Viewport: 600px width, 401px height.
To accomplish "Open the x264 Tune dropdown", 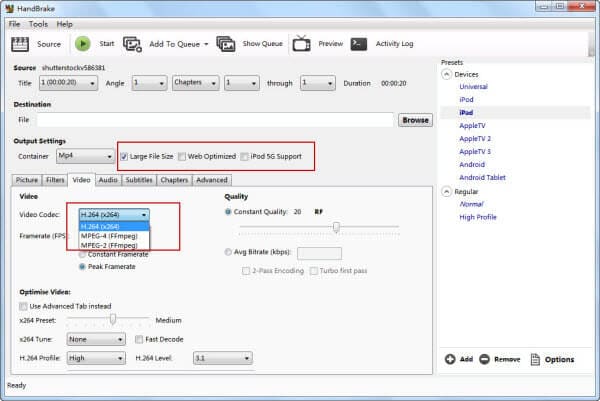I will 96,339.
